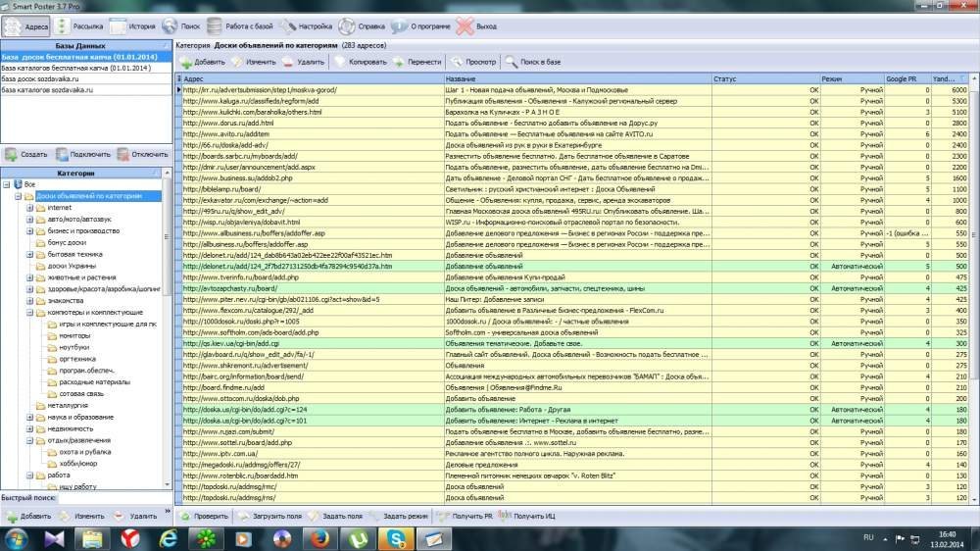Open the Настройка settings
Viewport: 980px width, 551px height.
[306, 26]
